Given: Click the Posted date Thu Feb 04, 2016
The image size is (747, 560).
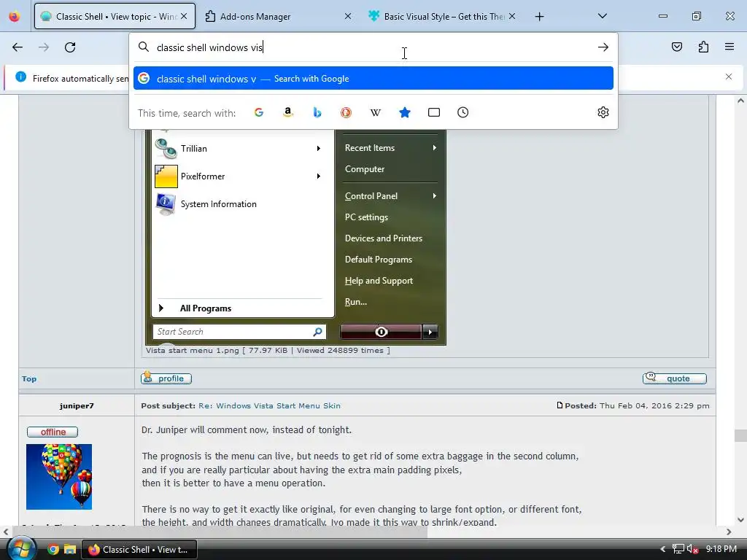Looking at the screenshot, I should (654, 405).
